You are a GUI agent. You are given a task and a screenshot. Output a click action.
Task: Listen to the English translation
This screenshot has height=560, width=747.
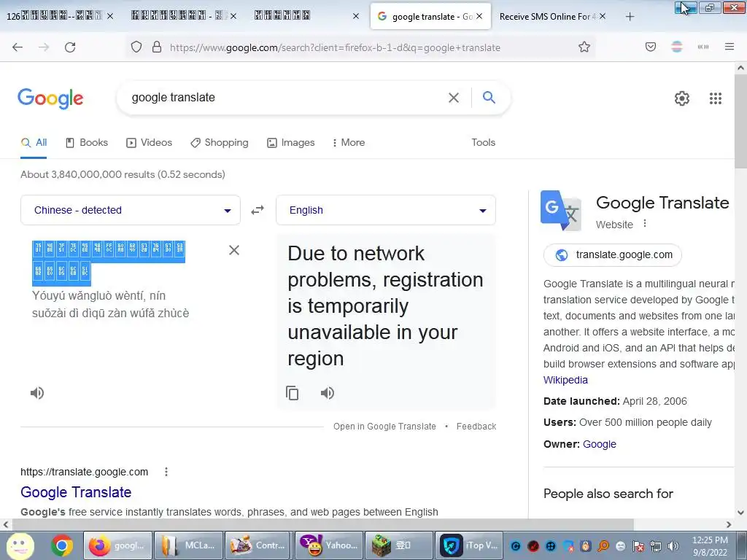coord(328,393)
